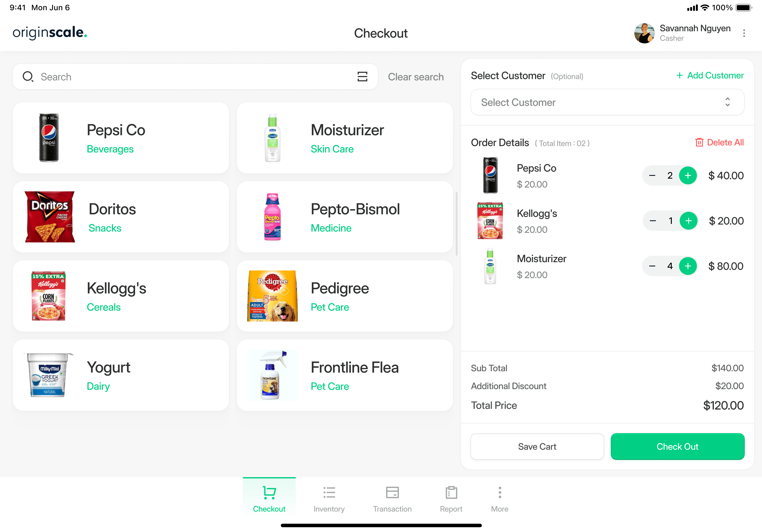This screenshot has width=762, height=532.
Task: Add one more Kellogg's with plus icon
Action: [x=688, y=220]
